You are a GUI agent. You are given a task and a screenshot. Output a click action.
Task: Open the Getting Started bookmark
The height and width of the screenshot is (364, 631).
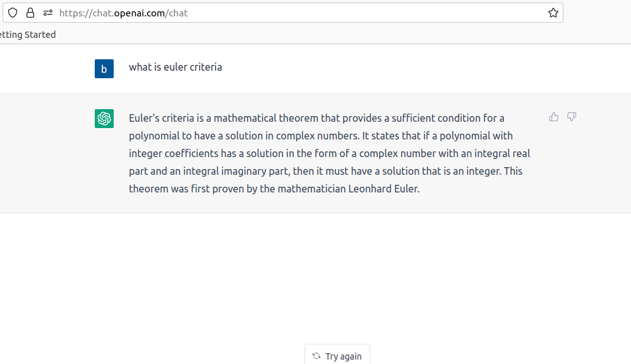tap(28, 35)
